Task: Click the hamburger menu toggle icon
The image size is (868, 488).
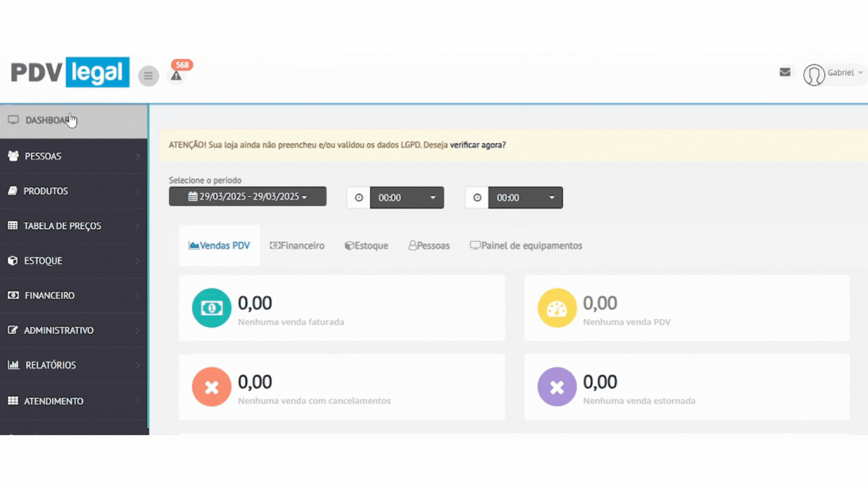Action: click(x=148, y=76)
